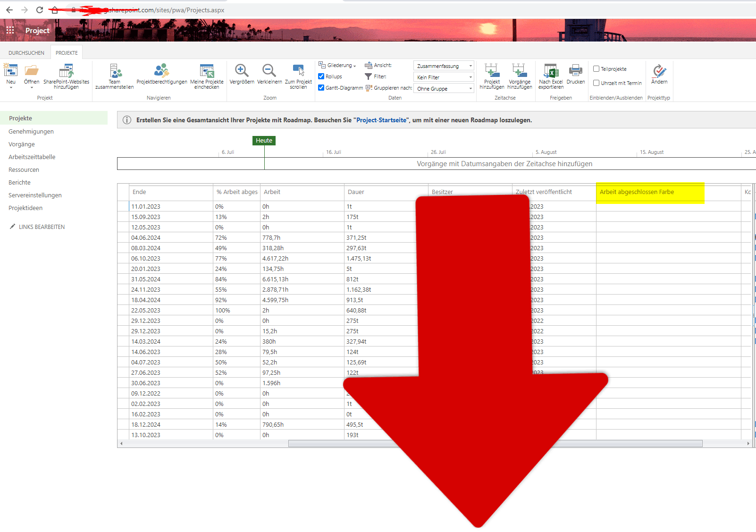
Task: Click the Neu project icon
Action: click(x=10, y=70)
